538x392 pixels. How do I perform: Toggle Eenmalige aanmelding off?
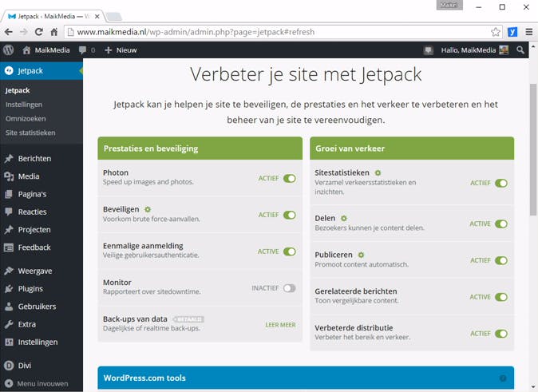click(x=289, y=251)
